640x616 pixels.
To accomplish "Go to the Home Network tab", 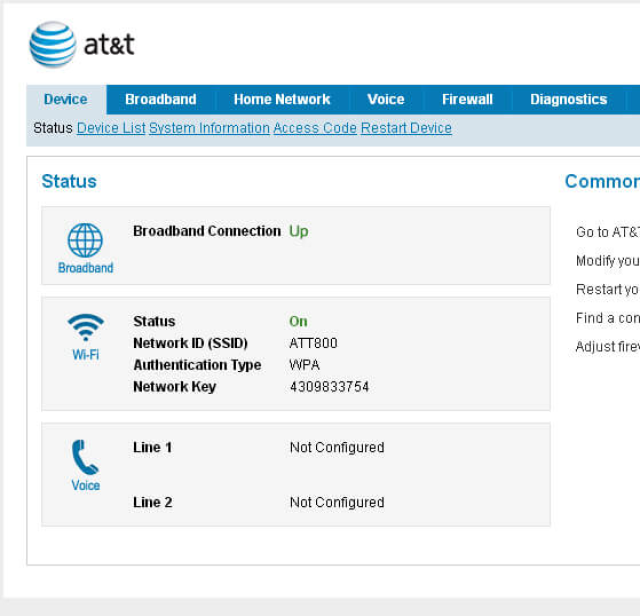I will (282, 99).
